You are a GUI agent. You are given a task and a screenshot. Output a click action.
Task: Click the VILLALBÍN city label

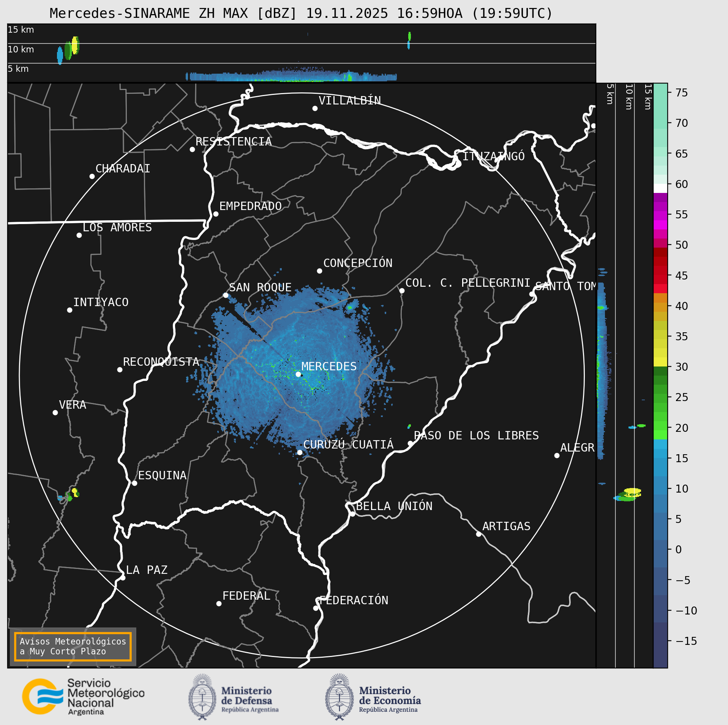(350, 100)
